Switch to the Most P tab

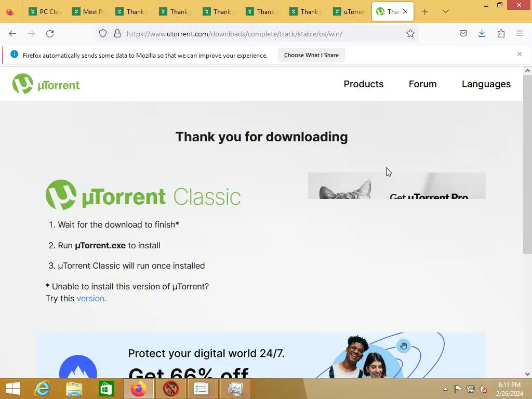coord(89,12)
